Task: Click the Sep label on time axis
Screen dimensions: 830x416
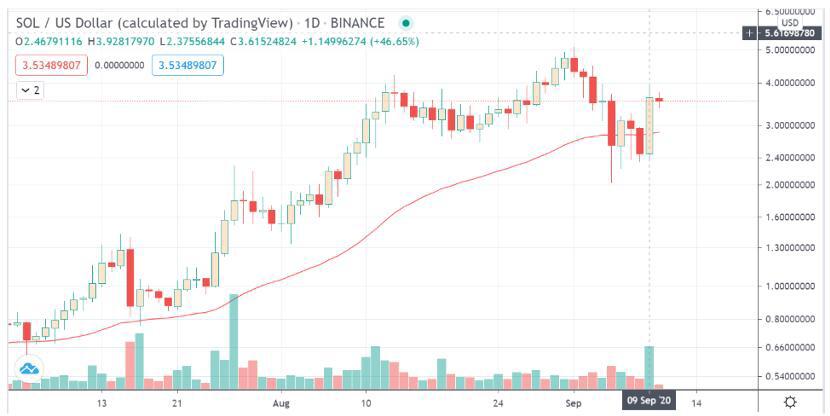Action: tap(574, 402)
